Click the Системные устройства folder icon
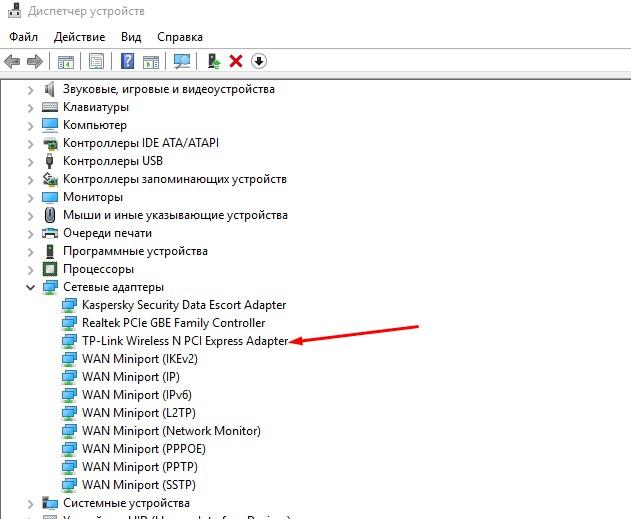The image size is (631, 519). (x=50, y=503)
